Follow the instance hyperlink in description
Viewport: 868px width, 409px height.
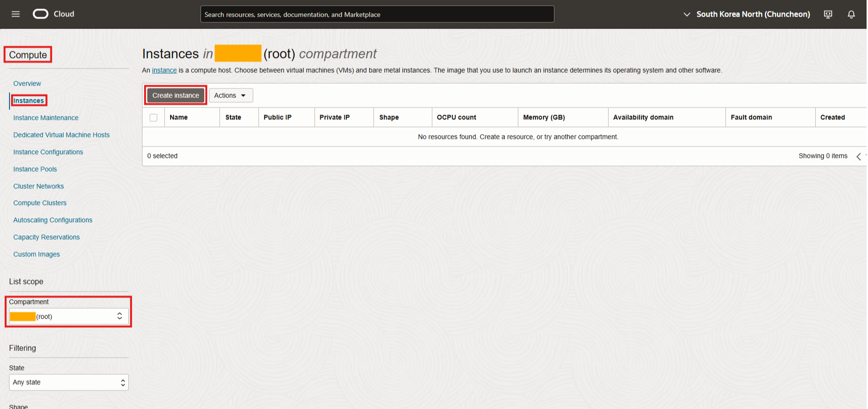coord(164,70)
